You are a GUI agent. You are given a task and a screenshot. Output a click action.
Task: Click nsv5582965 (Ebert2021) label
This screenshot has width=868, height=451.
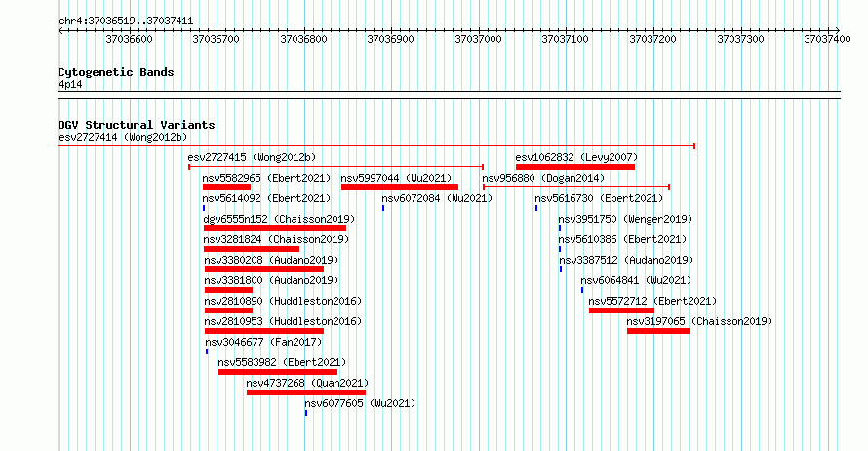(266, 178)
